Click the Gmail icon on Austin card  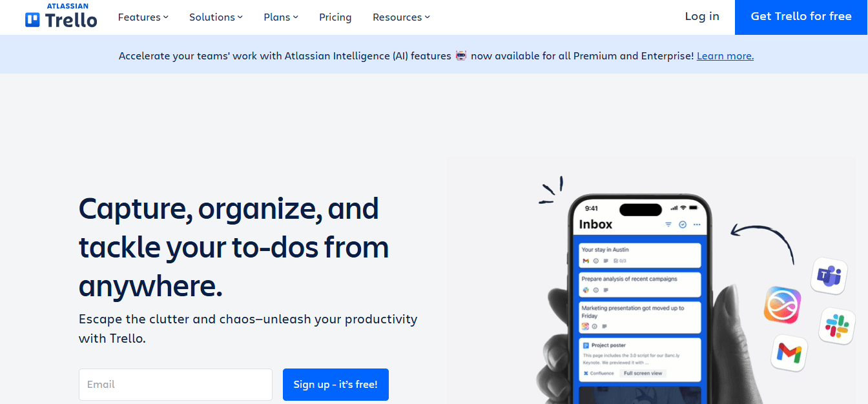[x=586, y=261]
